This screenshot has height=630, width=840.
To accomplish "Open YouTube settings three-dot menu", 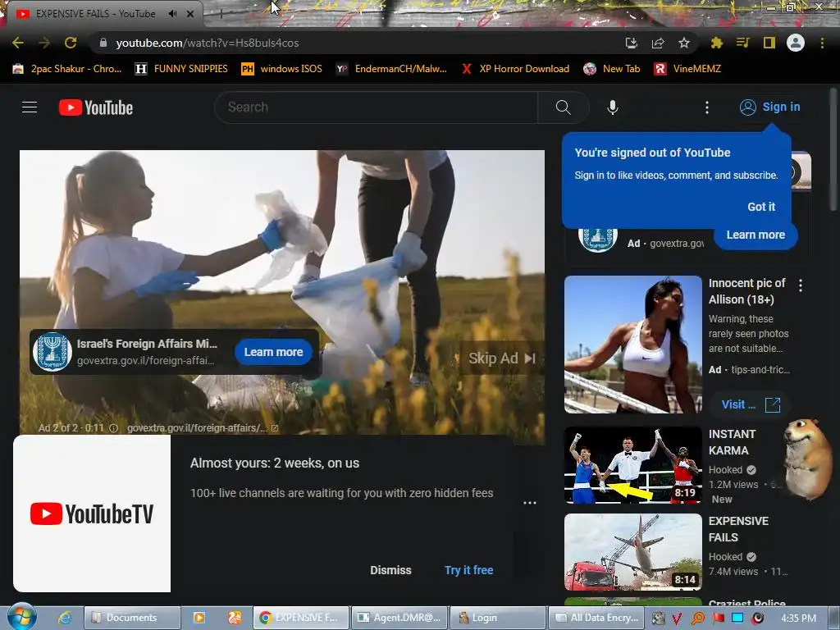I will 707,107.
